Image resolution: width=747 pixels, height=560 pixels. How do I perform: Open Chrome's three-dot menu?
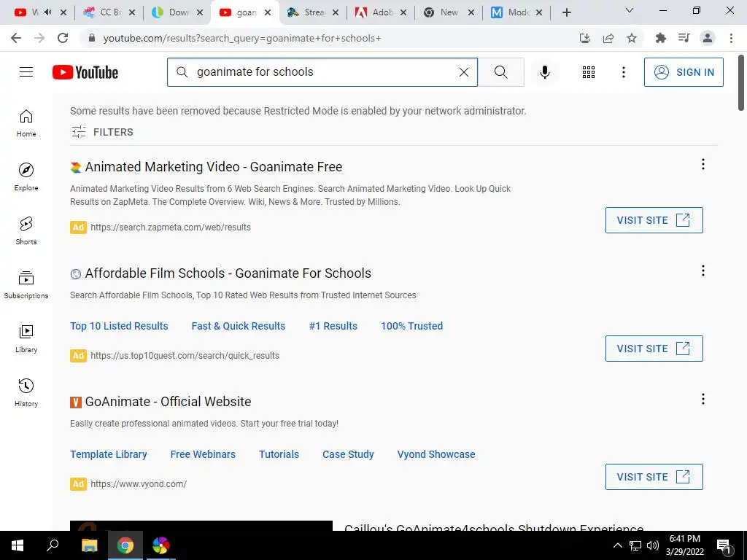[731, 38]
